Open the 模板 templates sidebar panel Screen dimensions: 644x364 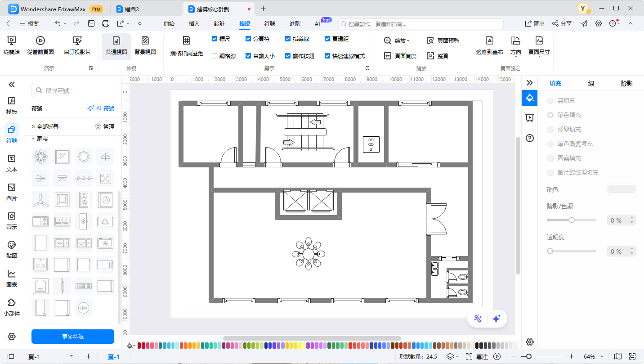[12, 105]
